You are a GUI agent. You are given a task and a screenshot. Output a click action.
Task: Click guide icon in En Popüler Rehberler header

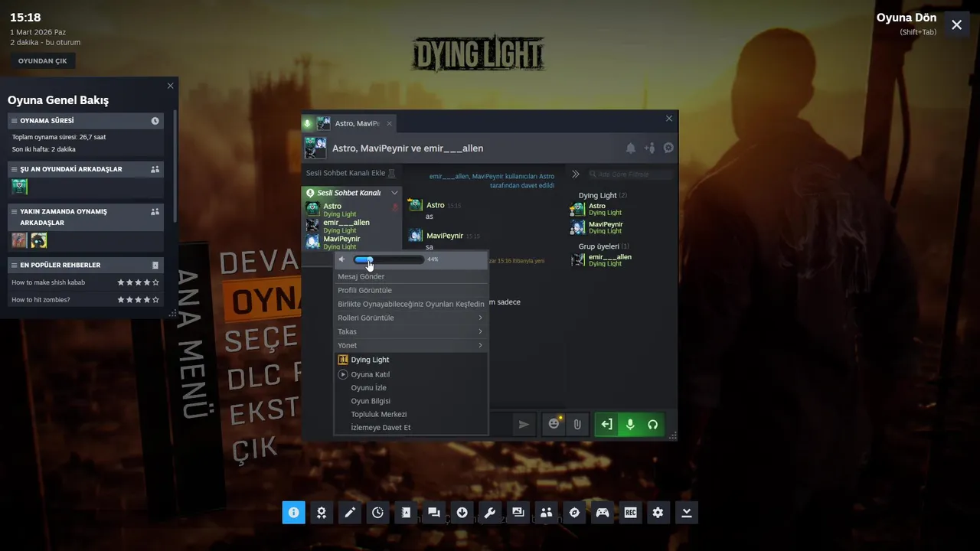pyautogui.click(x=155, y=266)
